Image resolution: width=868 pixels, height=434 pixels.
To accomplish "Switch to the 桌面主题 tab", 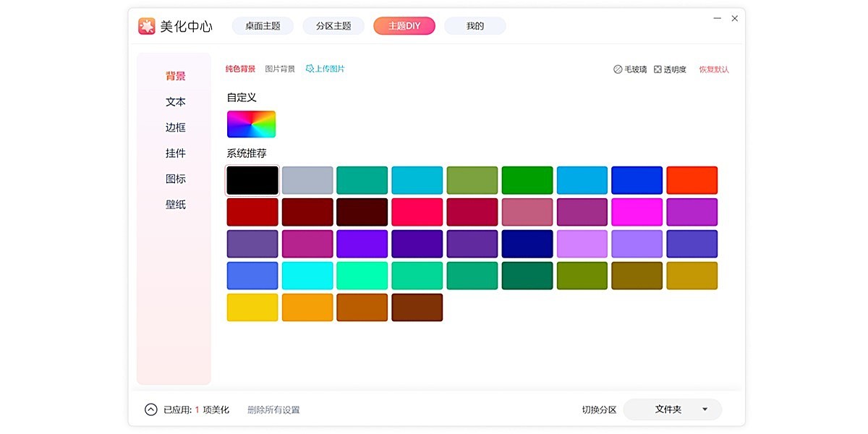I will pos(263,26).
